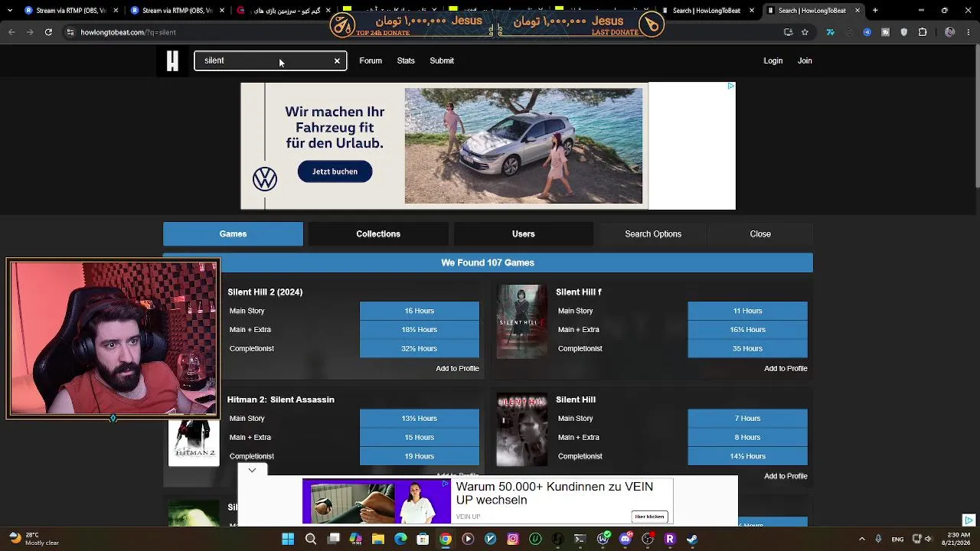Click the Join link

click(805, 60)
